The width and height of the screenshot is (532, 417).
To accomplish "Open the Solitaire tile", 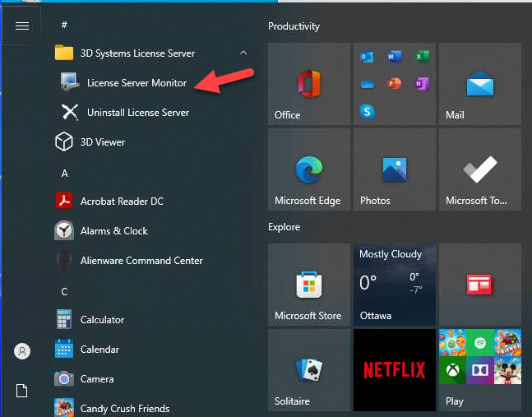I will [308, 370].
